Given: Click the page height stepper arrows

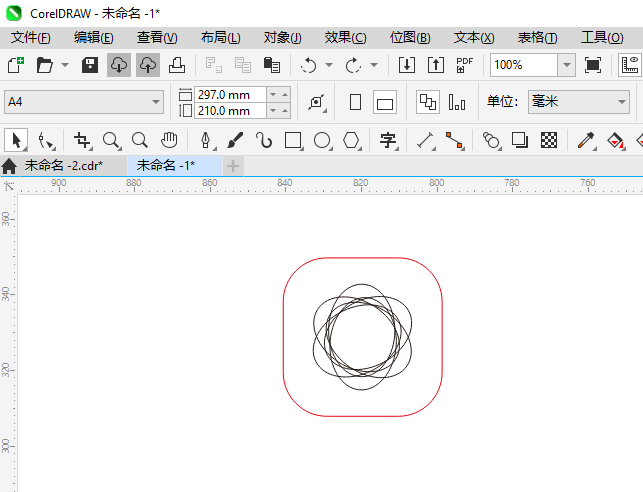Looking at the screenshot, I should pyautogui.click(x=279, y=111).
